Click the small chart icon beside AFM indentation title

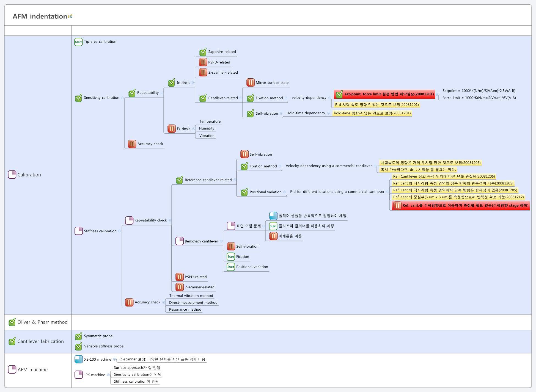70,16
